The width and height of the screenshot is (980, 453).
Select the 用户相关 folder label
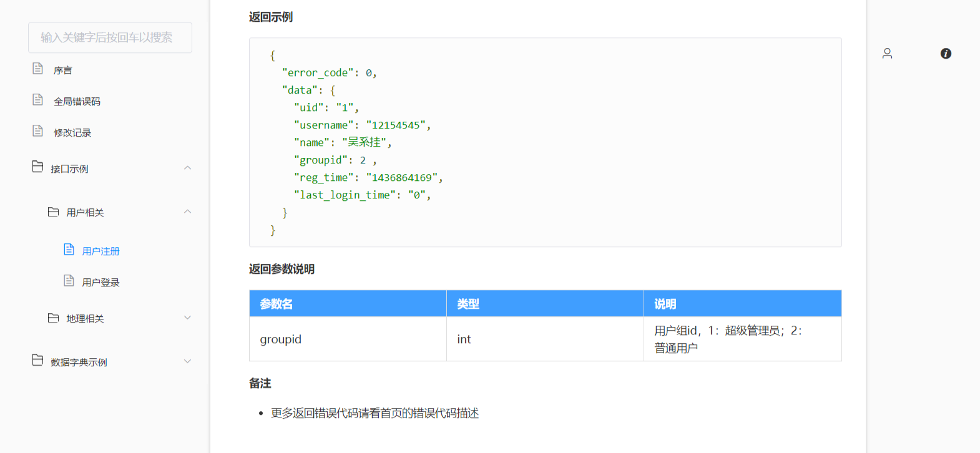85,213
